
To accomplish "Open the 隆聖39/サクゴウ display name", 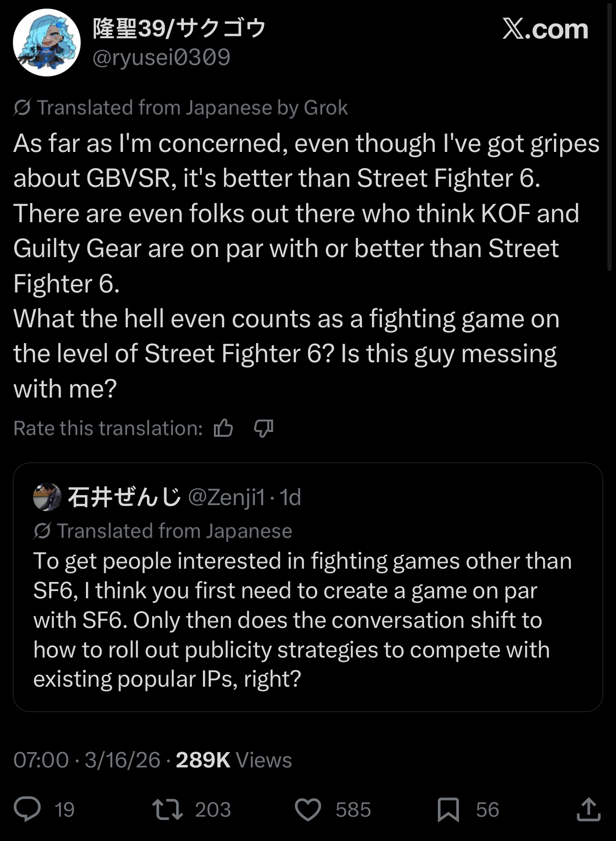I will (179, 29).
